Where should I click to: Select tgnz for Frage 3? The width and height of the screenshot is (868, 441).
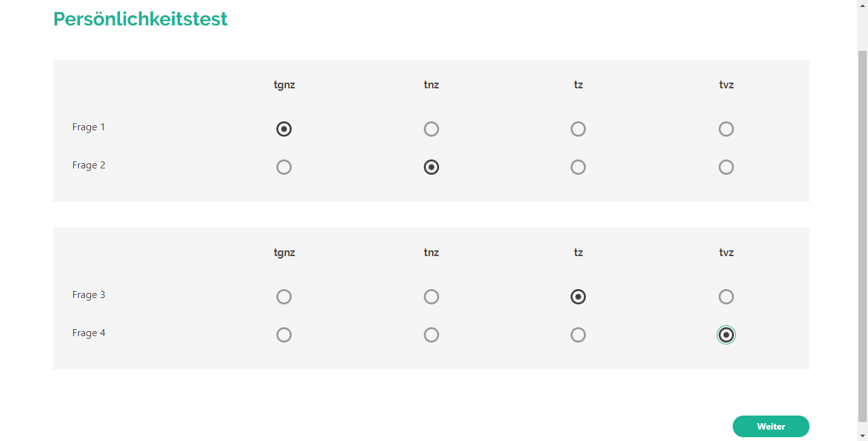click(284, 297)
